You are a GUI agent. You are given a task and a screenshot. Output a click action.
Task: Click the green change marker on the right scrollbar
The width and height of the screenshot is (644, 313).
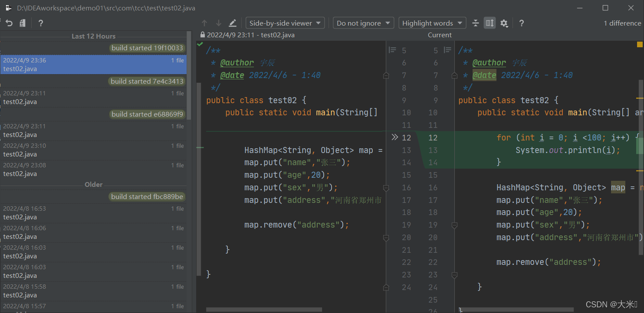(x=640, y=147)
